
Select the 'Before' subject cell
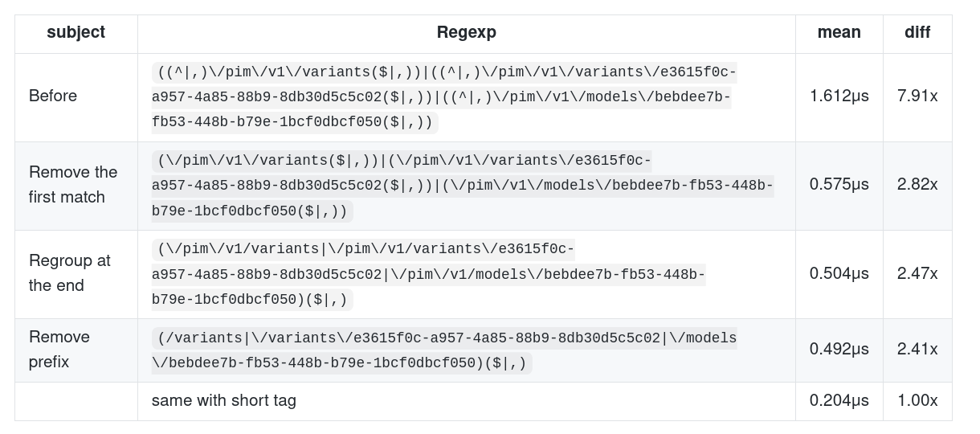click(x=53, y=96)
